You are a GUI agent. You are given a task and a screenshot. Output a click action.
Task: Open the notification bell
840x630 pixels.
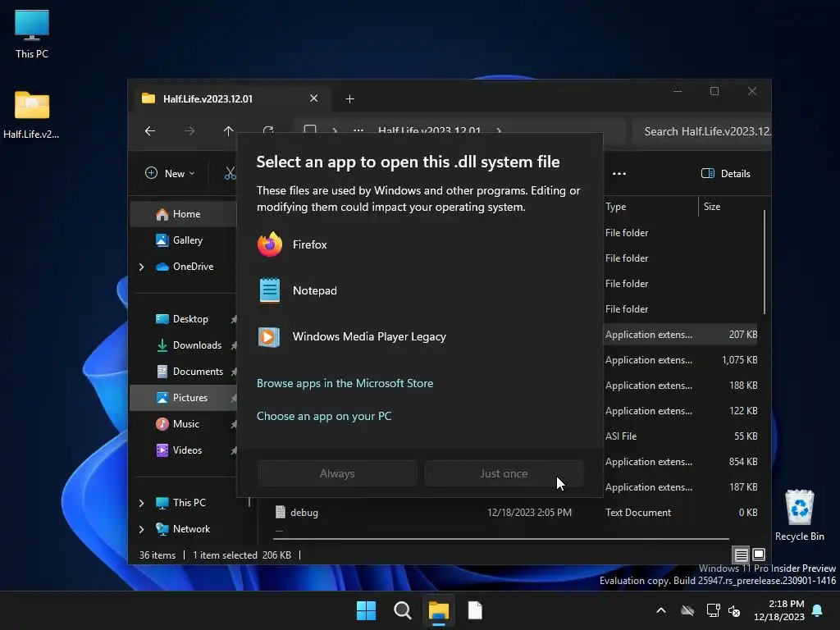pos(818,610)
